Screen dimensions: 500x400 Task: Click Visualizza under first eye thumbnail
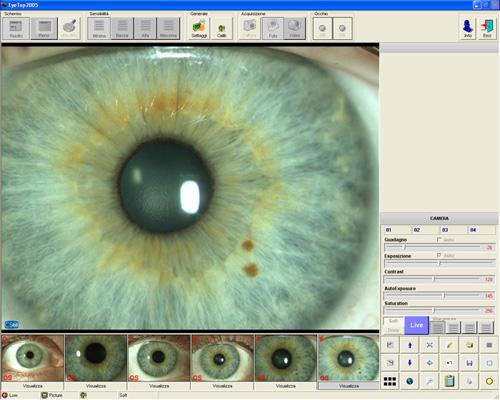click(x=32, y=386)
